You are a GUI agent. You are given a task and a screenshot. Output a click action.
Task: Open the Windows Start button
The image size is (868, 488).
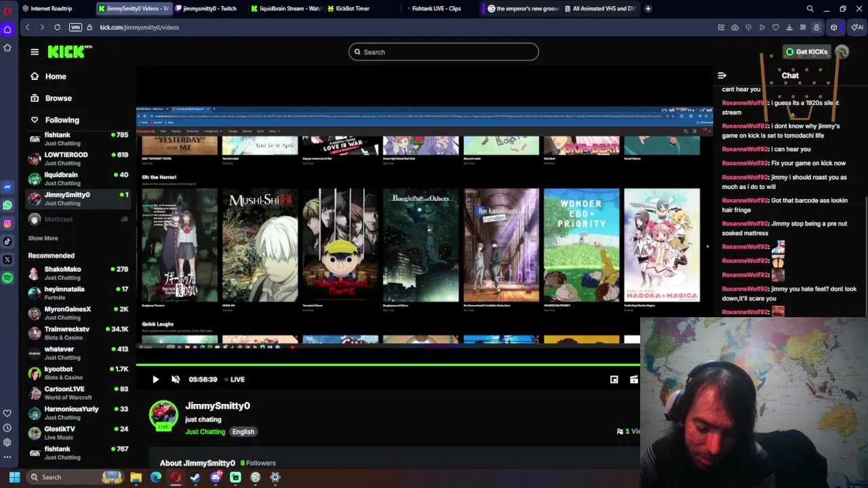tap(14, 477)
